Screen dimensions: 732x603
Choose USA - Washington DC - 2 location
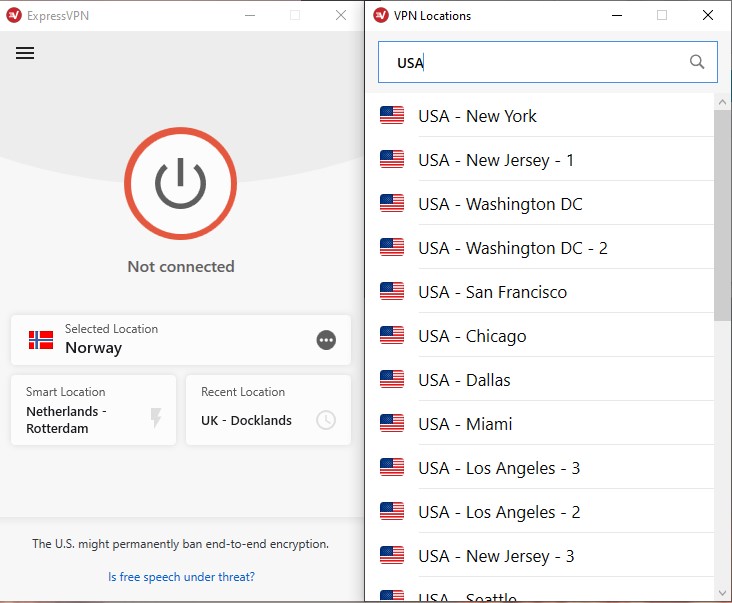pos(540,247)
